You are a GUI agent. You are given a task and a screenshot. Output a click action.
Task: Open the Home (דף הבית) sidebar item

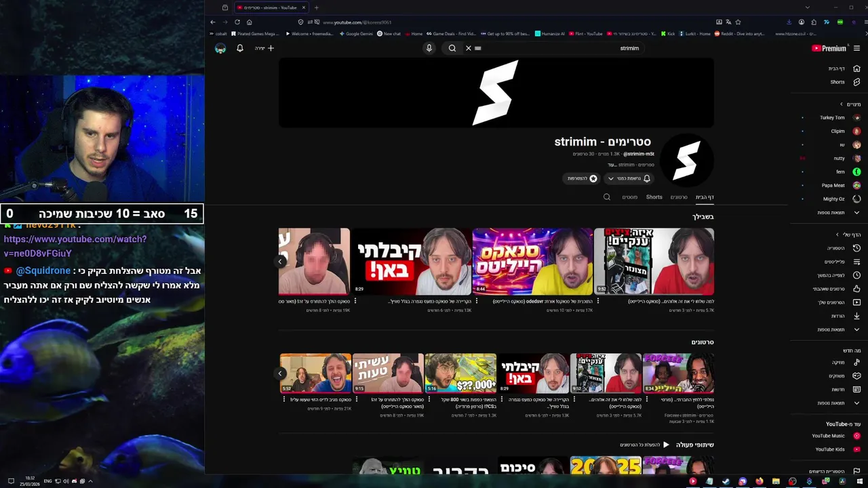844,68
